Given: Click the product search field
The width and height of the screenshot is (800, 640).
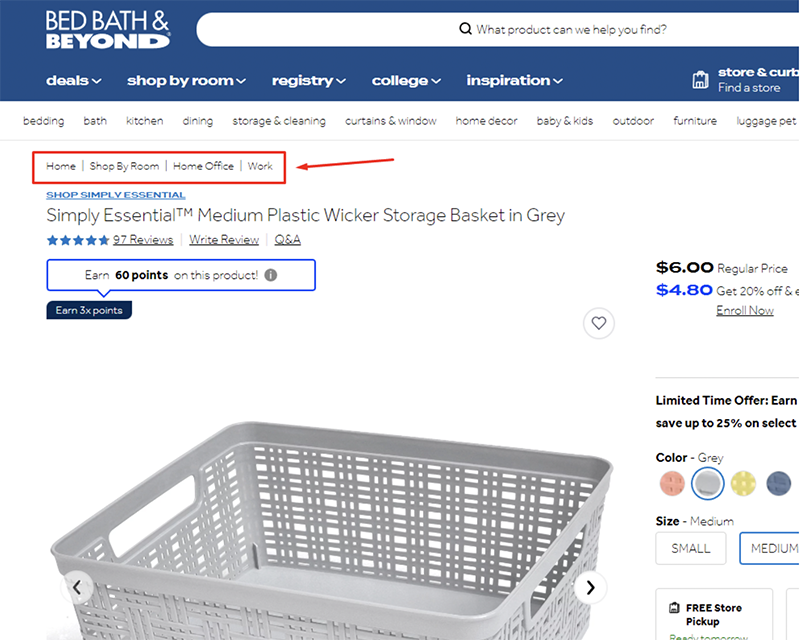Looking at the screenshot, I should point(570,29).
